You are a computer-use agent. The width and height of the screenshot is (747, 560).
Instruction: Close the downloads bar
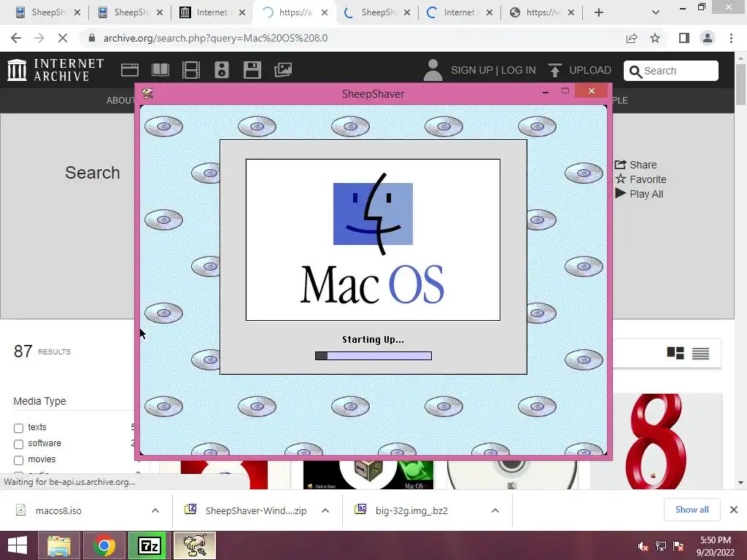click(x=734, y=510)
